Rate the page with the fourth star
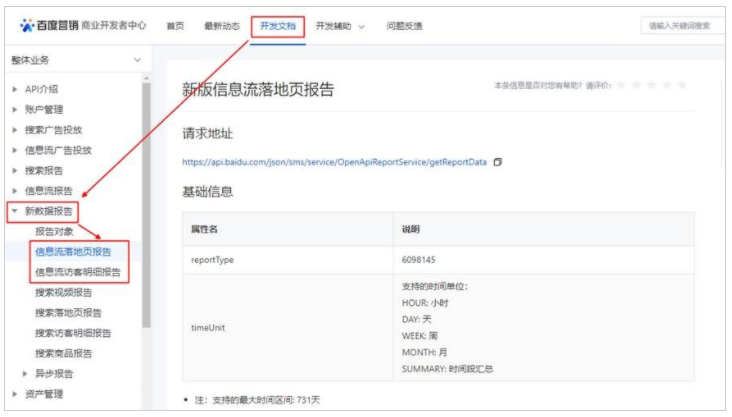 coord(667,85)
